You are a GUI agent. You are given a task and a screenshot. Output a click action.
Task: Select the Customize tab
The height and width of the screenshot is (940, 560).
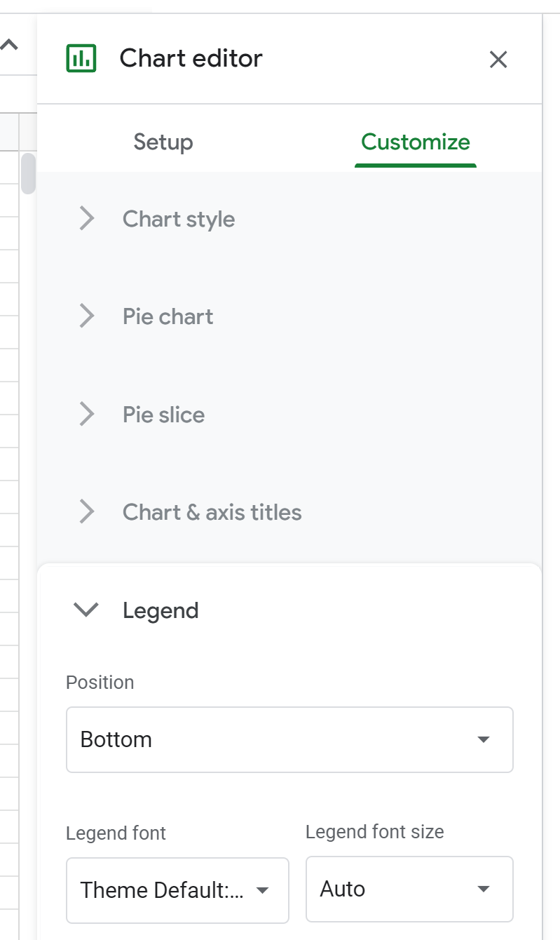(x=415, y=142)
